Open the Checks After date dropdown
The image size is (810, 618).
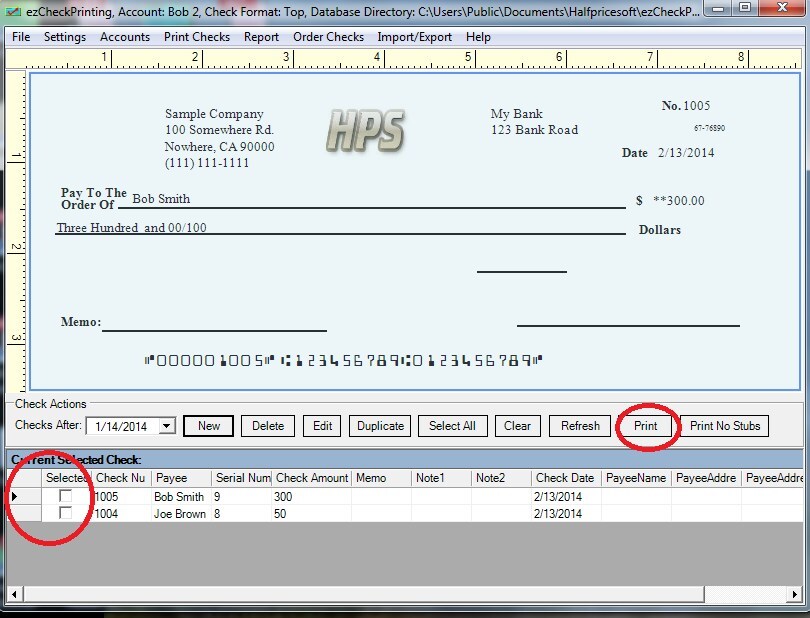(166, 426)
